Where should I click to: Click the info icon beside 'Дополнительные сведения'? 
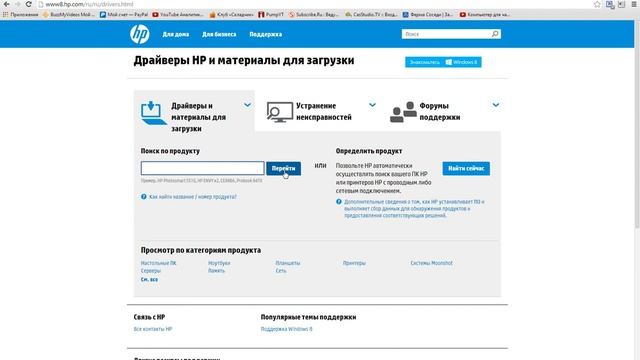(339, 202)
